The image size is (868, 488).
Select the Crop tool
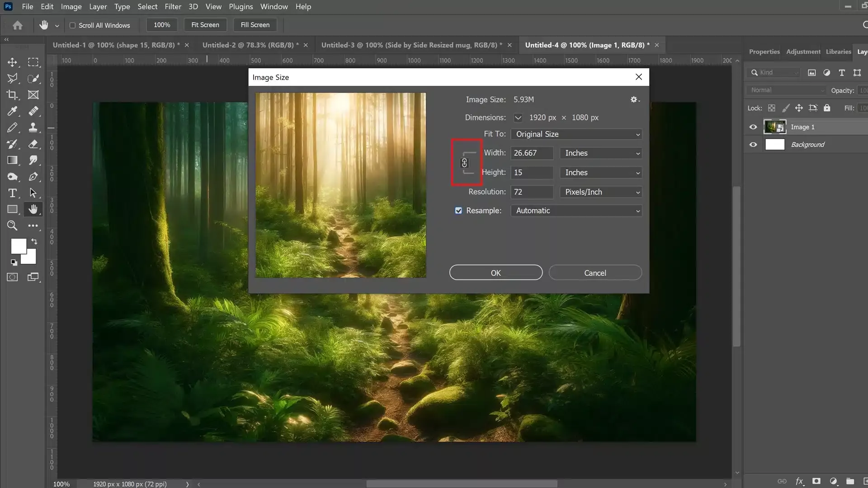[12, 95]
